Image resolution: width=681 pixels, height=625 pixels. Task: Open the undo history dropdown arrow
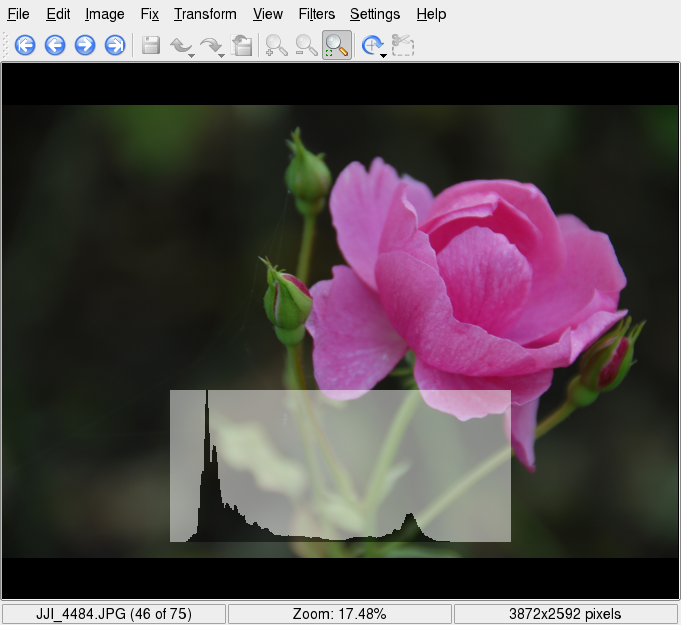[191, 56]
